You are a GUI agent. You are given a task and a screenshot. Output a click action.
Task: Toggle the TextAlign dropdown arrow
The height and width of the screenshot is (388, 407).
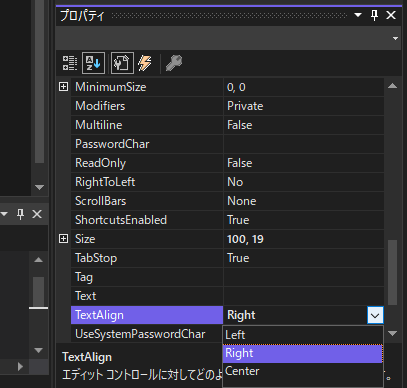(375, 315)
